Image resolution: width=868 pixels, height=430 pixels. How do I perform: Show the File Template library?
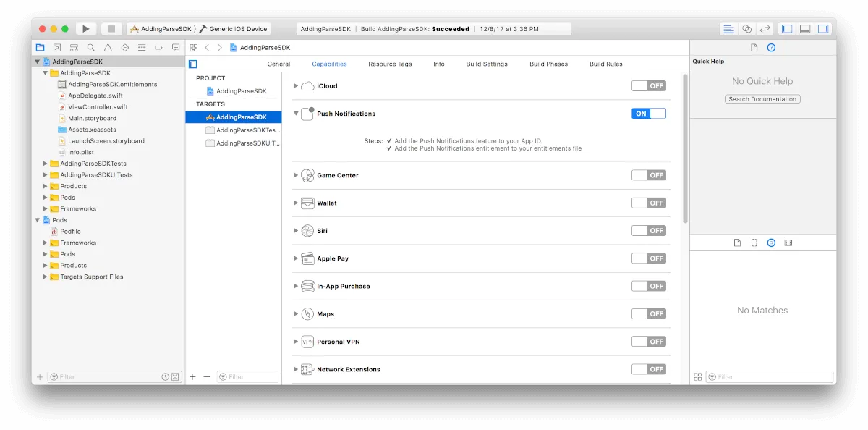pyautogui.click(x=737, y=243)
